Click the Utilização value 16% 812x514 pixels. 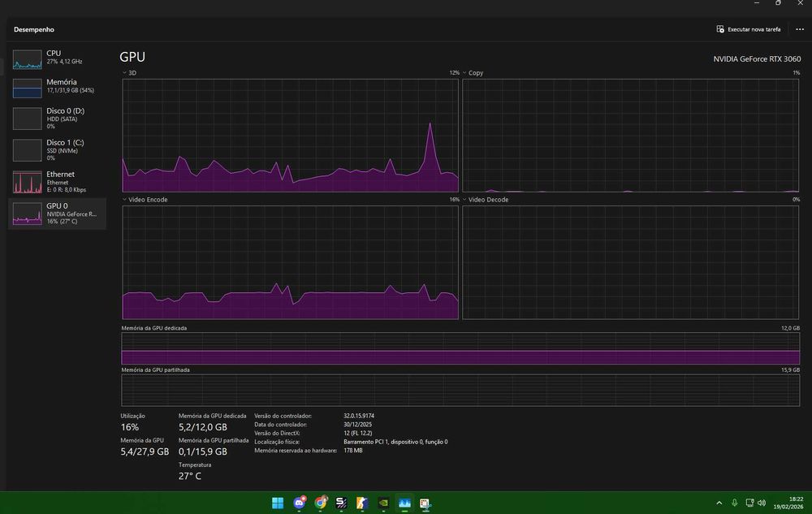pyautogui.click(x=129, y=427)
